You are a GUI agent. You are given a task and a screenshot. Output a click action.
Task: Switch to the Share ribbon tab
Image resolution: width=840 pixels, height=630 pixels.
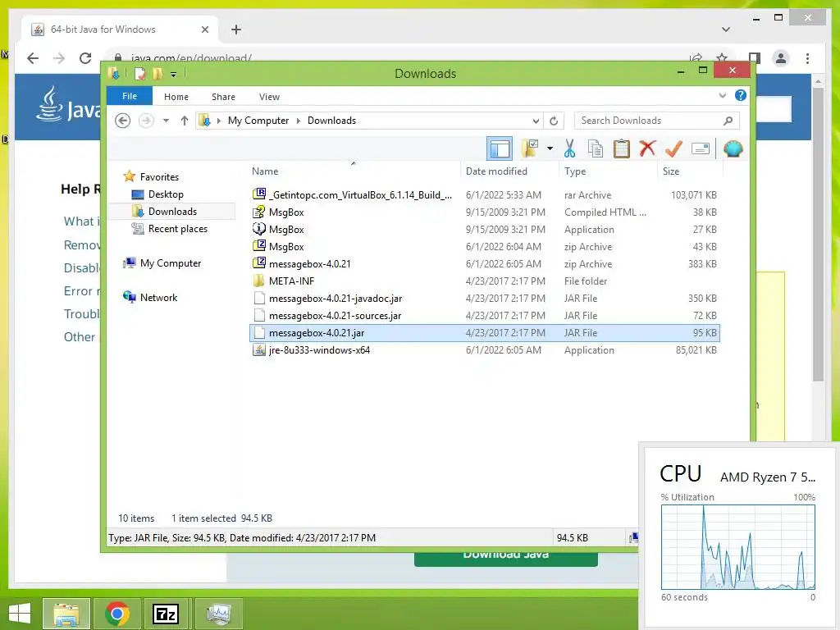click(x=223, y=97)
